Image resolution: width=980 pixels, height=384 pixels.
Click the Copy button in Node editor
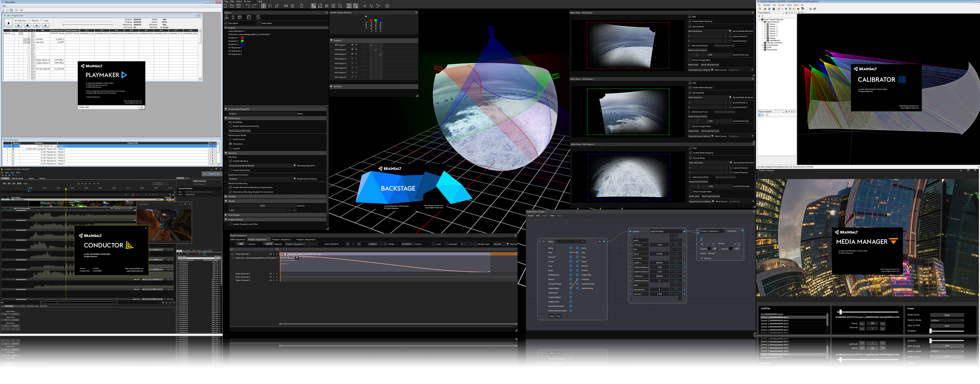point(551,316)
